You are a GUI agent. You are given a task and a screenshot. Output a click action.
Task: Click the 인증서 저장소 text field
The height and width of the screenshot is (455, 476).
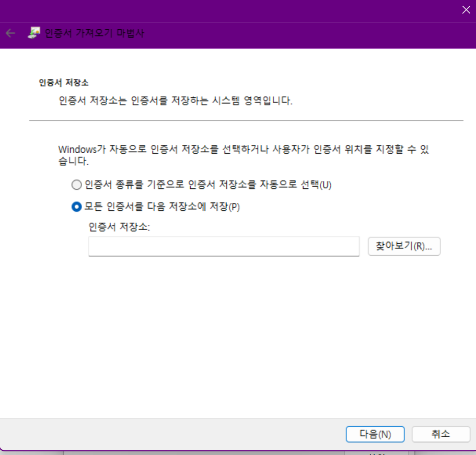point(224,246)
